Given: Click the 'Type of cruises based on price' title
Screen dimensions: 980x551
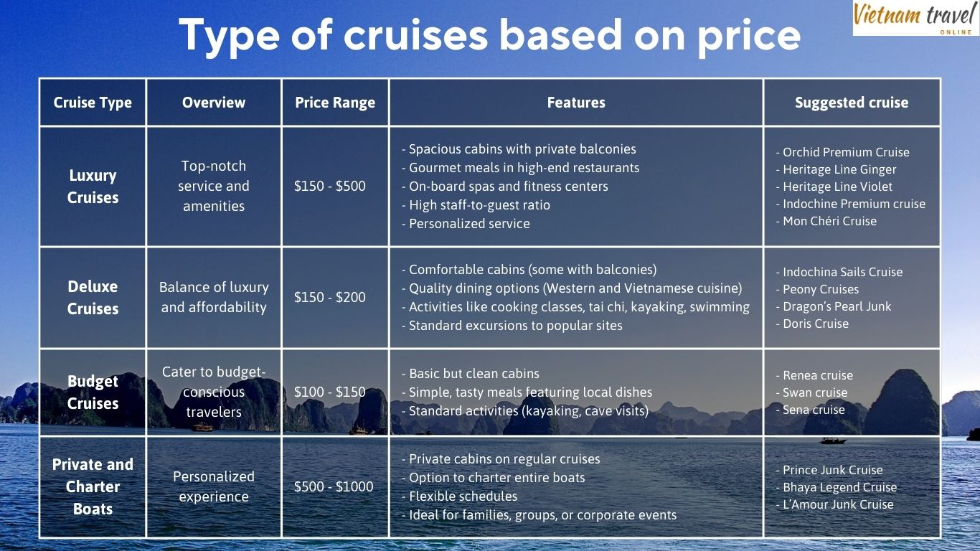Looking at the screenshot, I should 489,34.
